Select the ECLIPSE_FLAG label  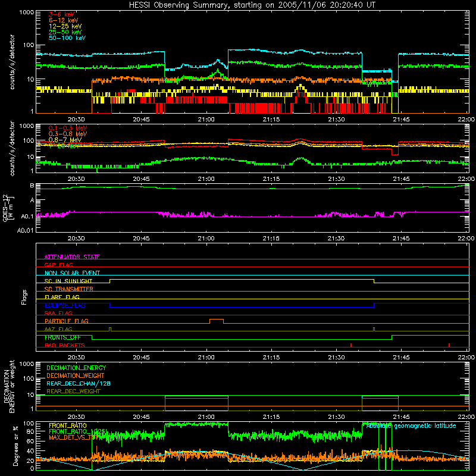[65, 305]
